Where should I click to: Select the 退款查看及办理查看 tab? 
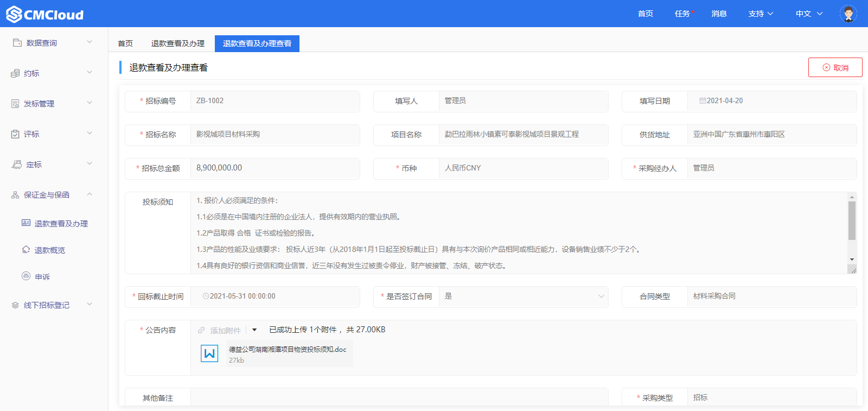pos(257,43)
